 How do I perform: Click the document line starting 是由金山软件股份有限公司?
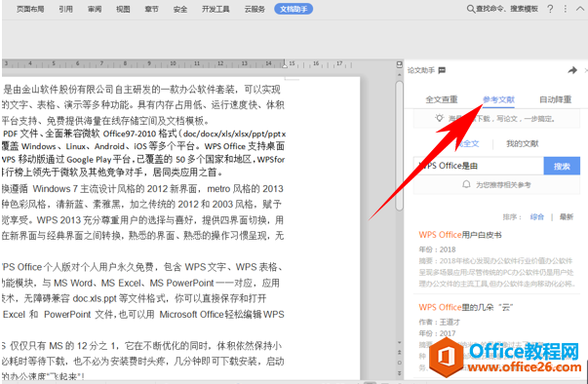pos(141,90)
